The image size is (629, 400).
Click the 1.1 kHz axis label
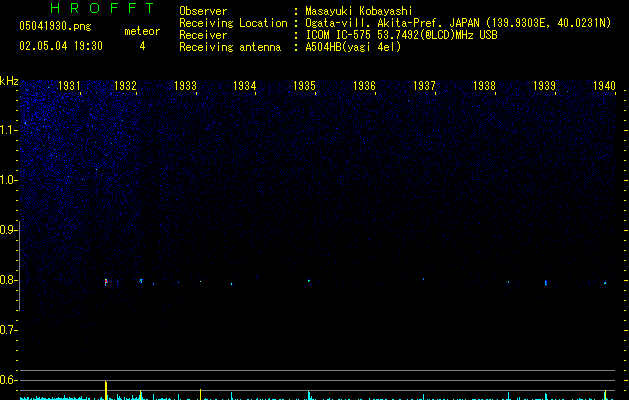[8, 130]
